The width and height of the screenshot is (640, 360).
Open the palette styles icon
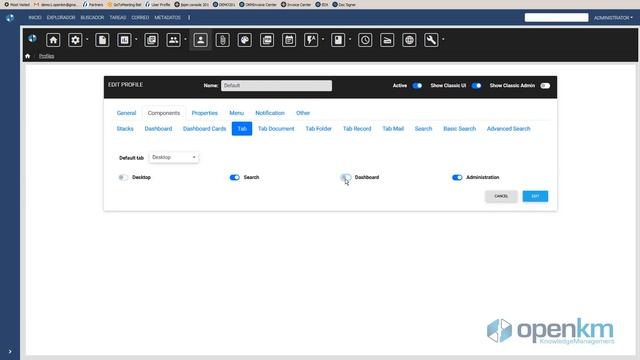(244, 40)
